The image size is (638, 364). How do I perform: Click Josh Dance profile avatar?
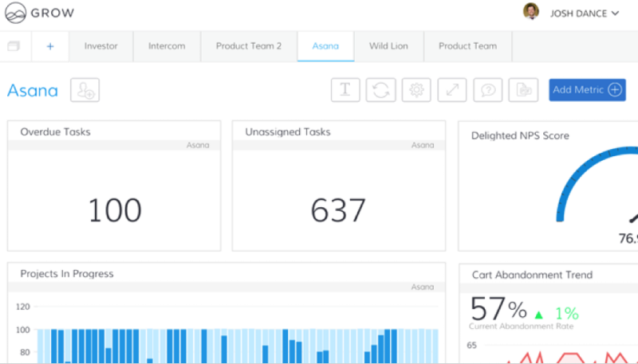point(531,11)
